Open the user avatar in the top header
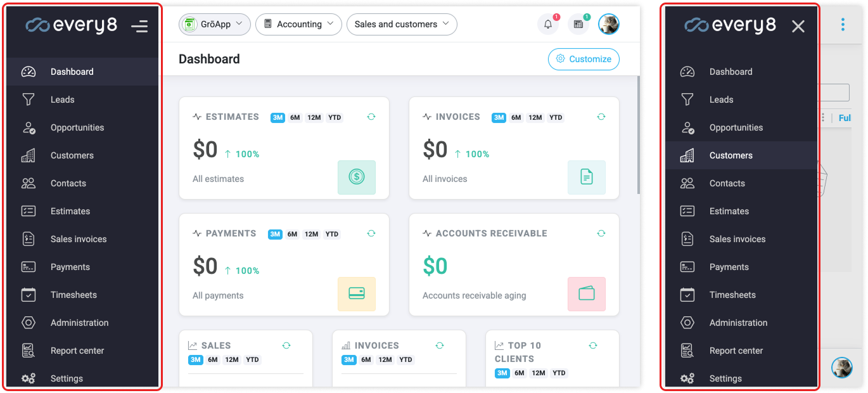 point(609,24)
